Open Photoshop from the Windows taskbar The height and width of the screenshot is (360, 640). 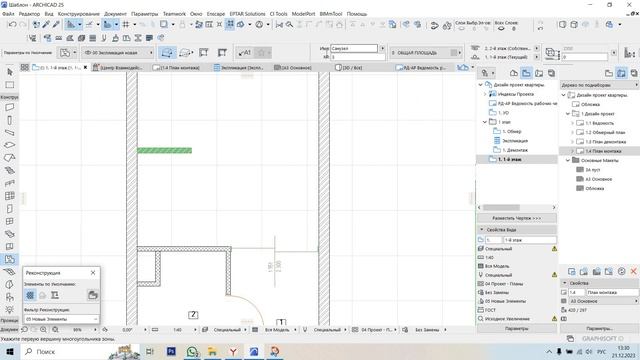point(171,351)
